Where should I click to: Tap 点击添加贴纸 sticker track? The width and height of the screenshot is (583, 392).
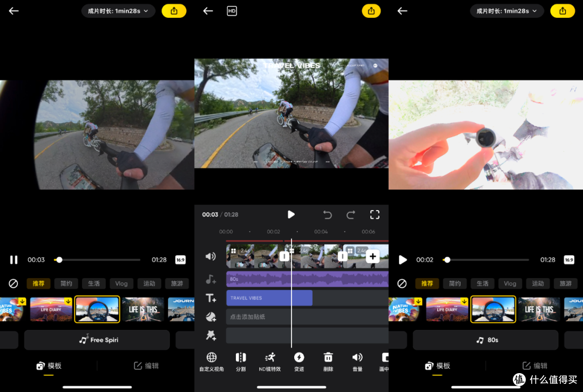(x=307, y=317)
